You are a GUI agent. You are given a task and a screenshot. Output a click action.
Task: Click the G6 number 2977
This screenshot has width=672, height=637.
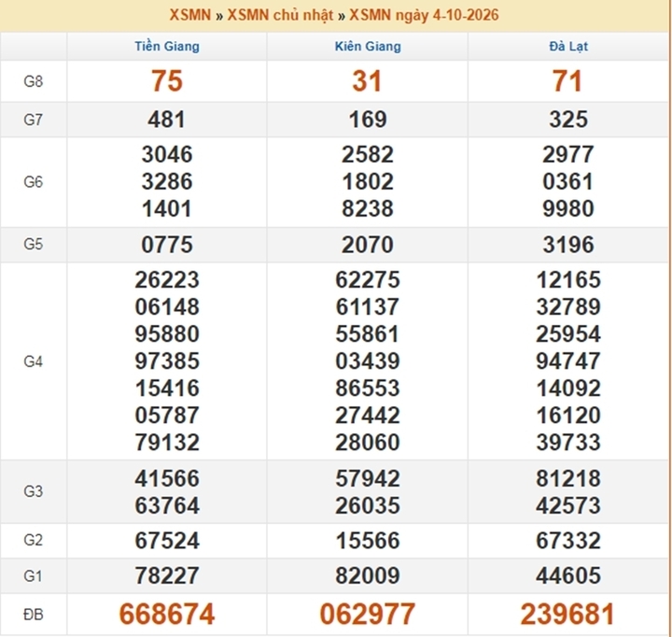pos(568,154)
